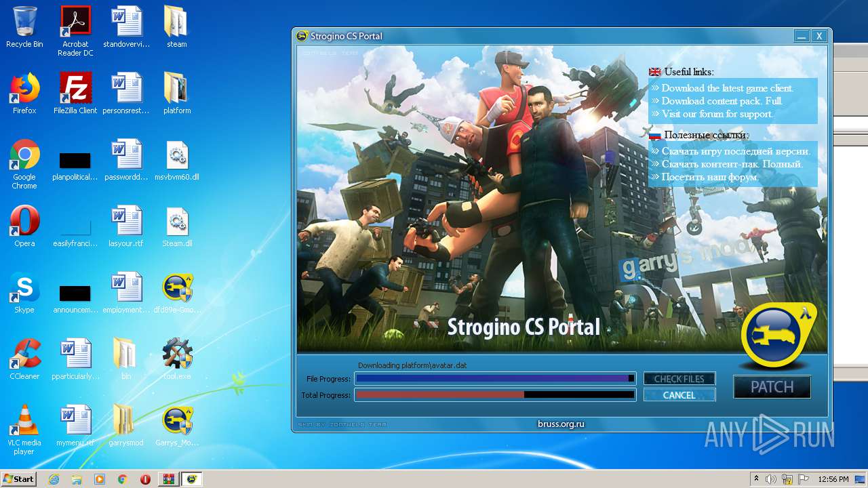The height and width of the screenshot is (488, 868).
Task: Select VLC media player desktop icon
Action: point(24,430)
